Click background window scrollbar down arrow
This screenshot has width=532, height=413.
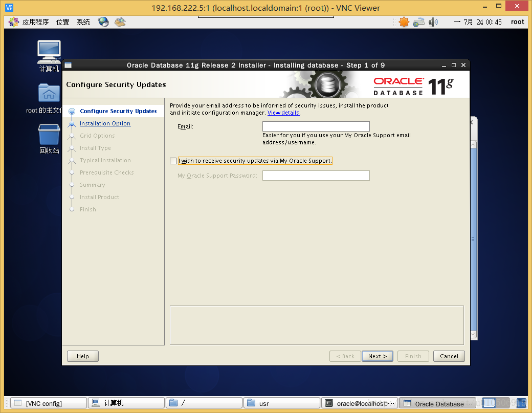474,334
